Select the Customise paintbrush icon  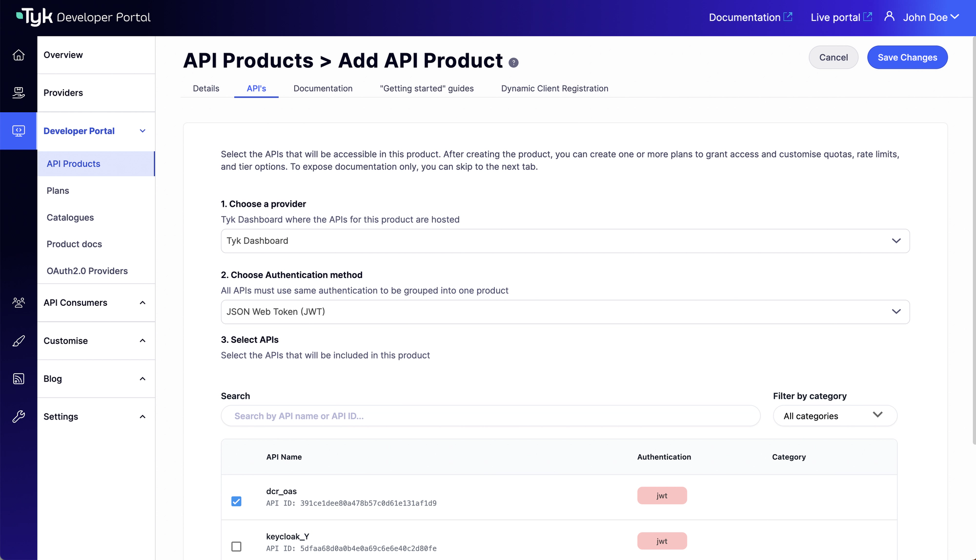(x=19, y=340)
